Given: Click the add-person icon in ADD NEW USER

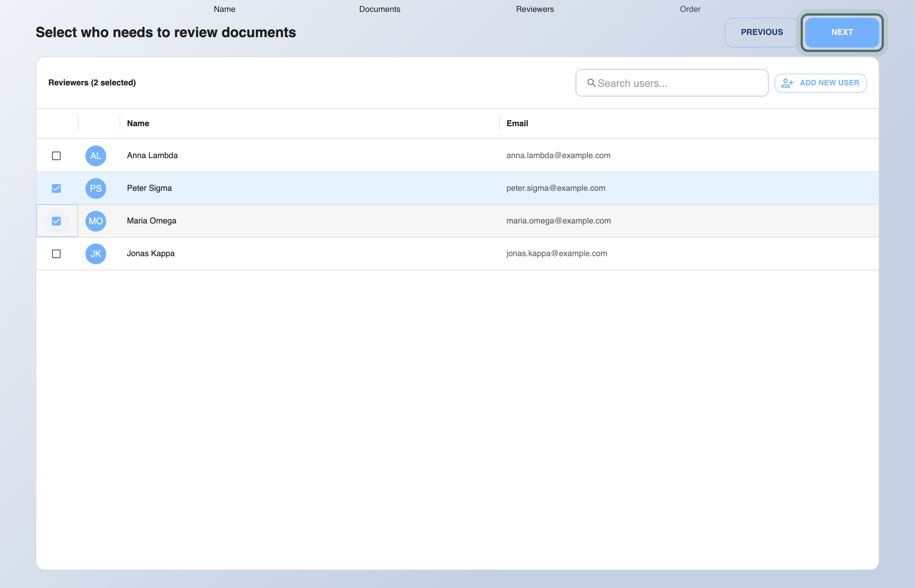Looking at the screenshot, I should tap(787, 83).
